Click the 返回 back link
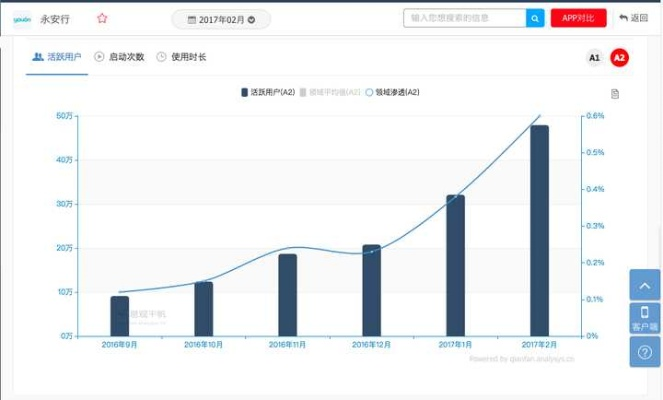 [x=633, y=18]
